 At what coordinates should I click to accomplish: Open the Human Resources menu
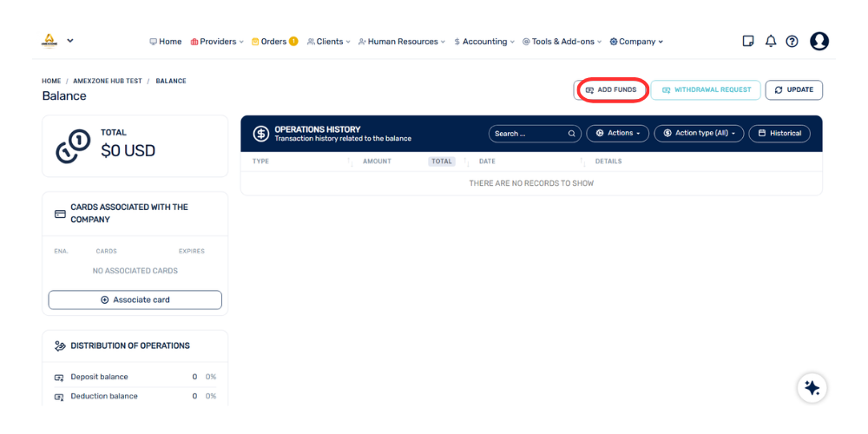tap(402, 42)
